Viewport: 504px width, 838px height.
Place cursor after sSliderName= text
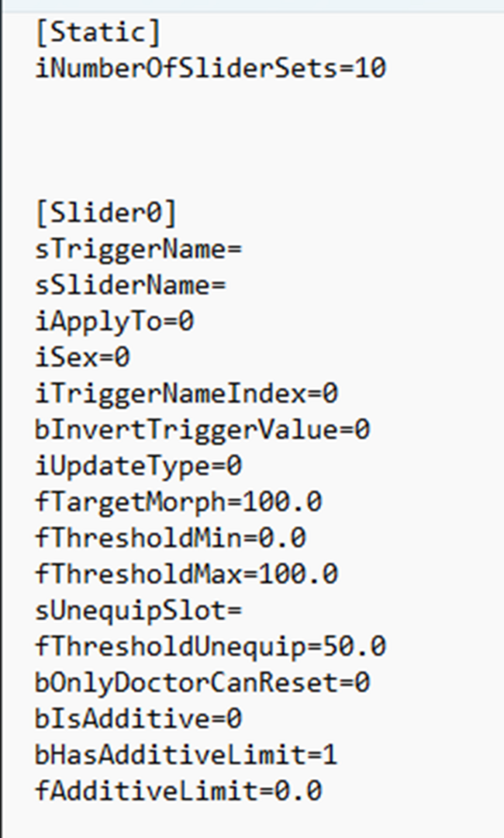coord(228,286)
